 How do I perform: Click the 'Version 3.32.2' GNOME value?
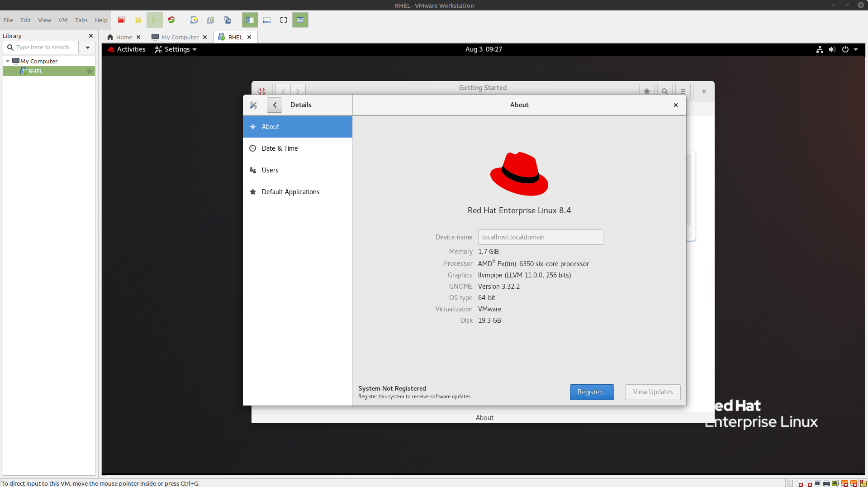click(x=499, y=286)
